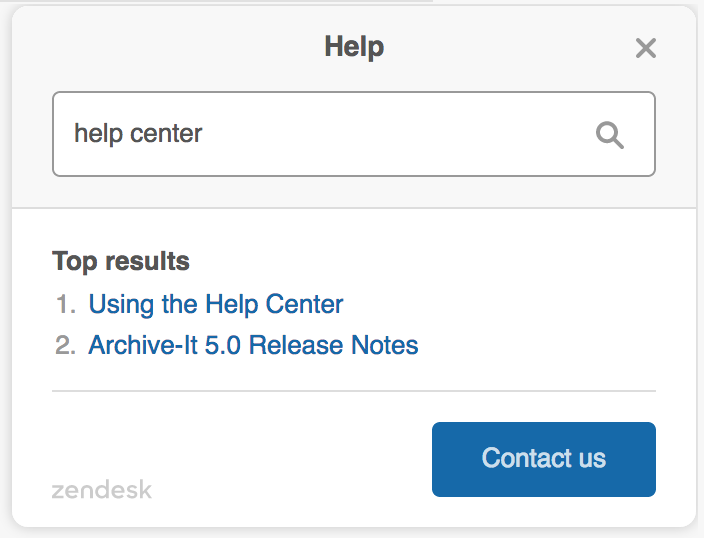Click the "Top results" heading

pyautogui.click(x=121, y=262)
